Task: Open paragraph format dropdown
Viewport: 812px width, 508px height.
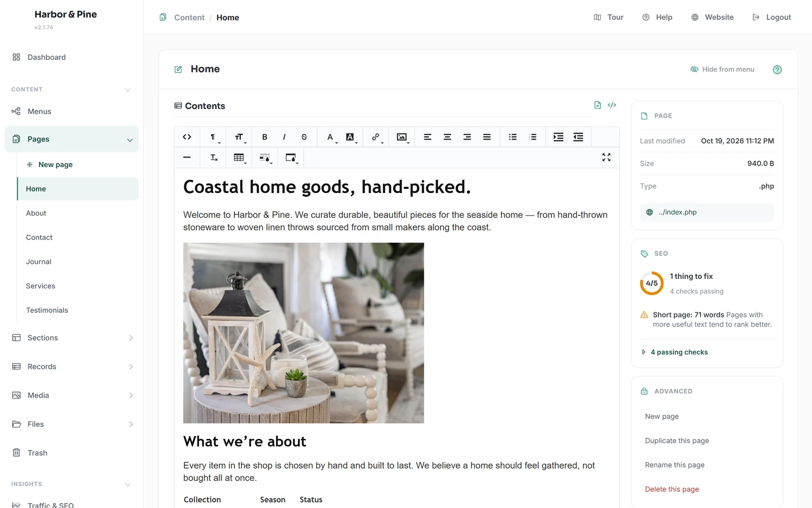Action: [x=214, y=137]
